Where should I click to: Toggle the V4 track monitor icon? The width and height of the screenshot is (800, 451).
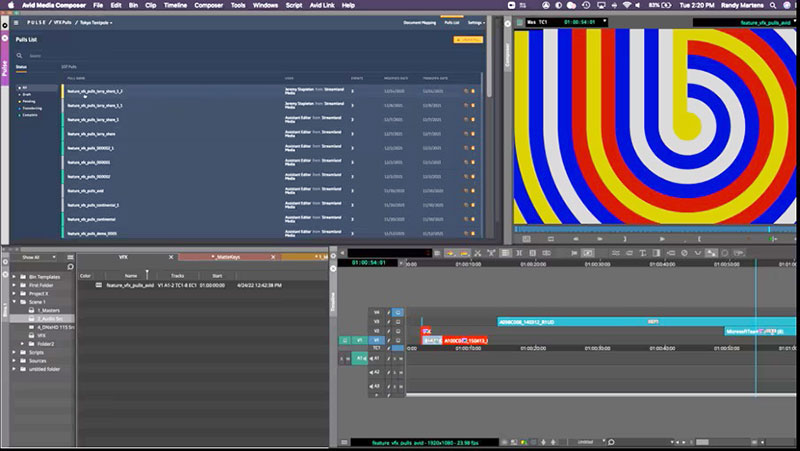(x=397, y=312)
